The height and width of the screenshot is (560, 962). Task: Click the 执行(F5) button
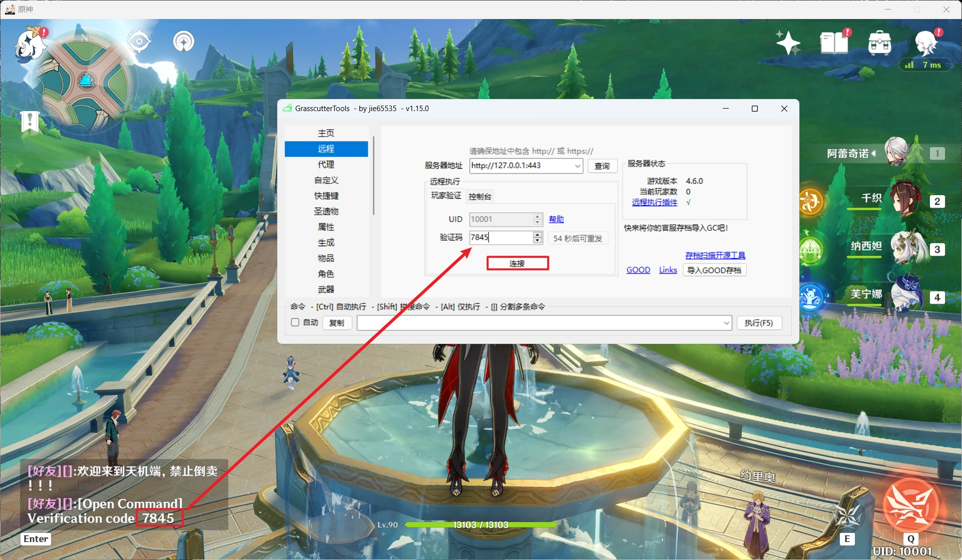pyautogui.click(x=759, y=323)
